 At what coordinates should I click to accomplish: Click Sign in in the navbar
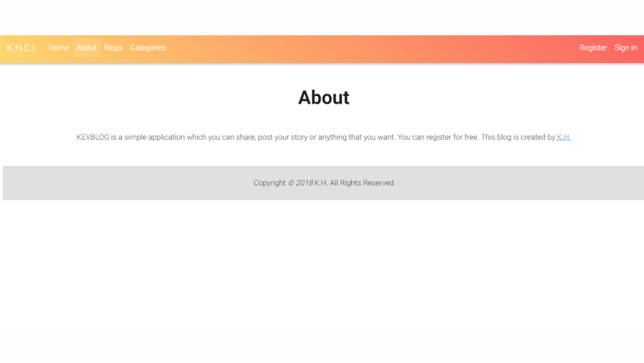click(625, 48)
